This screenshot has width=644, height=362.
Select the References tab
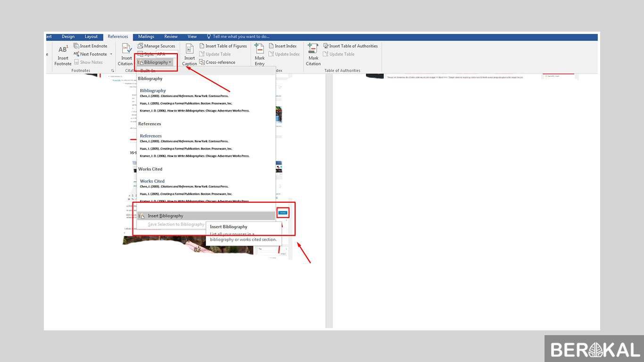tap(118, 36)
